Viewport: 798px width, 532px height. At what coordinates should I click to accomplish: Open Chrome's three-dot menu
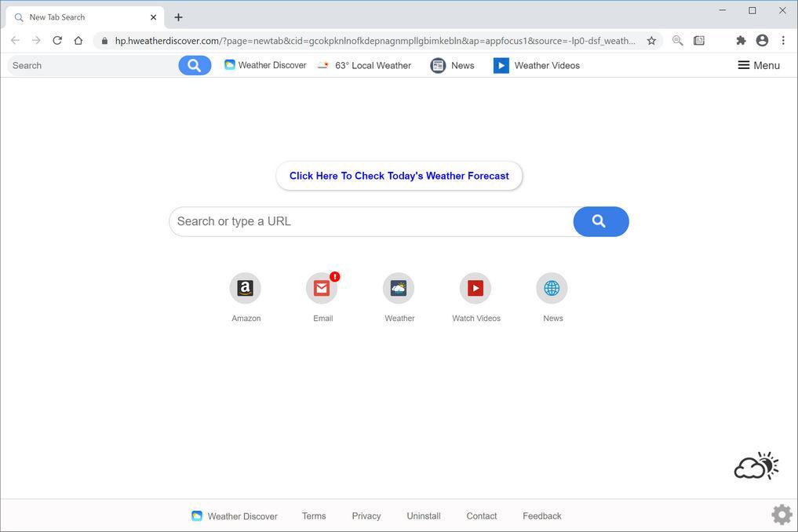(x=783, y=41)
